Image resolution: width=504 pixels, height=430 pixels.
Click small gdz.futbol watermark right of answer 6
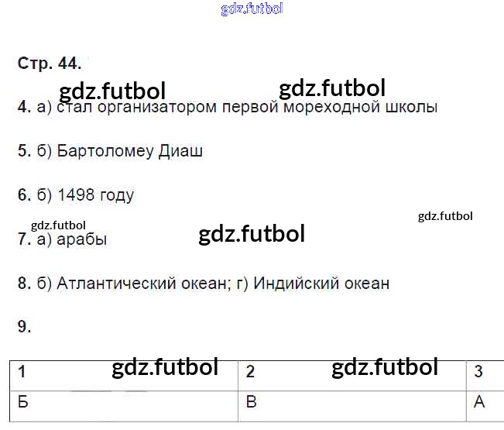click(x=444, y=216)
